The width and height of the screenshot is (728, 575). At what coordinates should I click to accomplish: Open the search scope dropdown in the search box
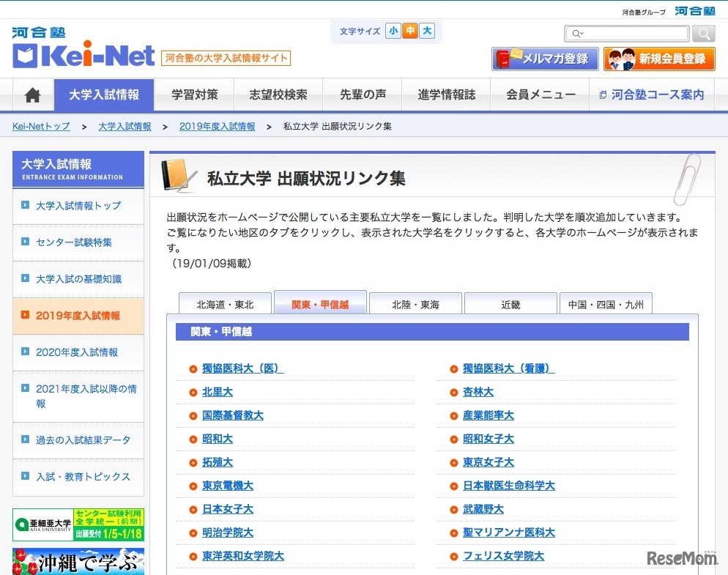pos(578,33)
